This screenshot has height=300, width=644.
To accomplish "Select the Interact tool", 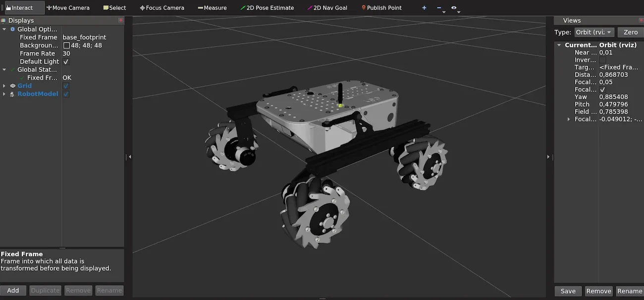I will click(20, 8).
